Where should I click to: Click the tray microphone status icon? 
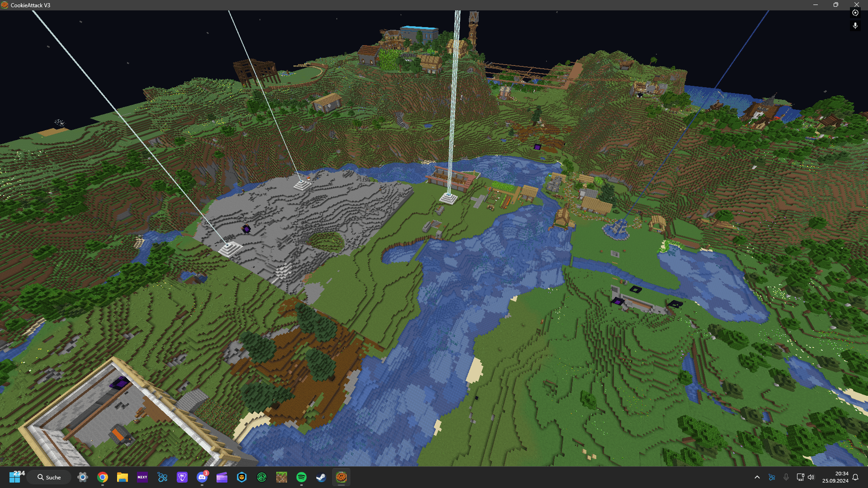click(786, 477)
